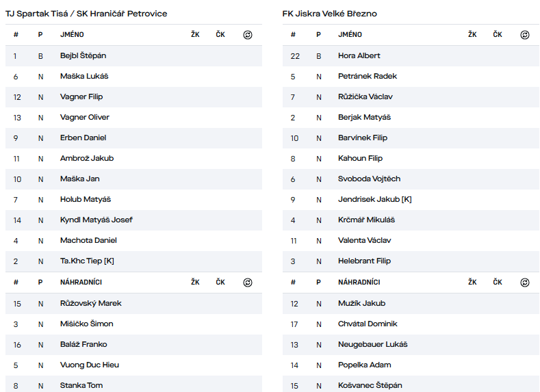Viewport: 540px width, 392px height.
Task: Click player Vagner Oliver
Action: [x=84, y=117]
